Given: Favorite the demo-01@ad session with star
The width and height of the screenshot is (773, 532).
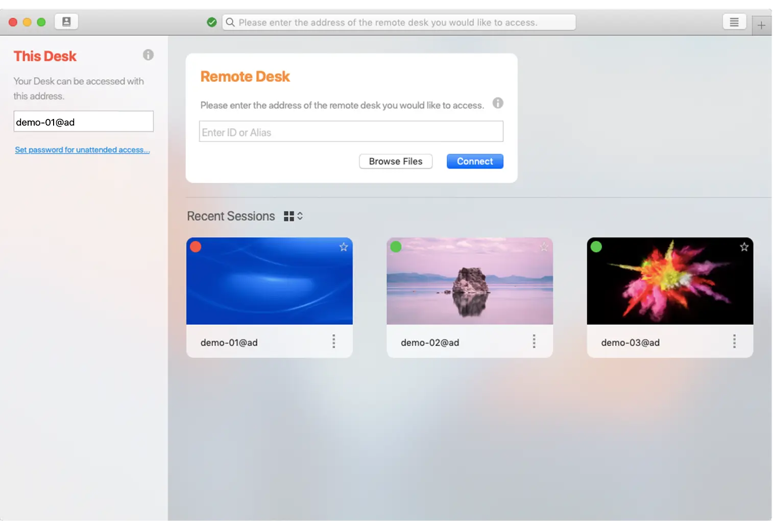Looking at the screenshot, I should (x=344, y=247).
